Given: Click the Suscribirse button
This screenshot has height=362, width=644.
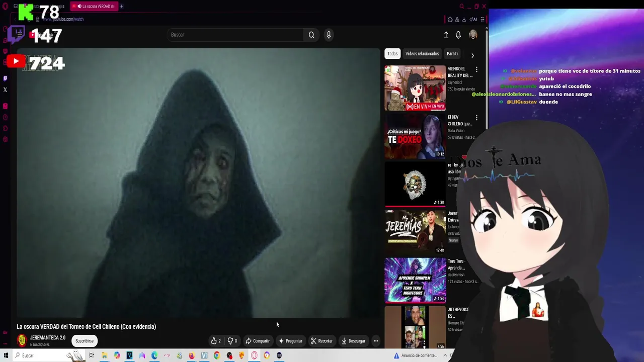Looking at the screenshot, I should (85, 341).
